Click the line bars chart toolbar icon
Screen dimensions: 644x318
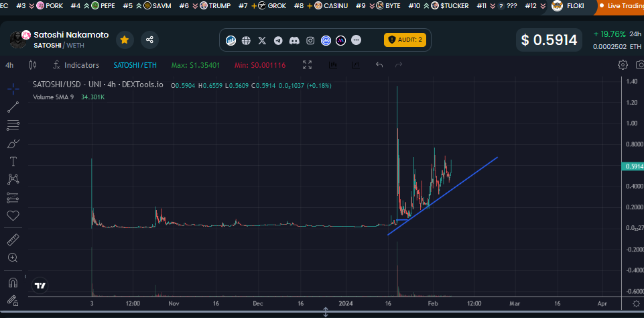(x=356, y=65)
